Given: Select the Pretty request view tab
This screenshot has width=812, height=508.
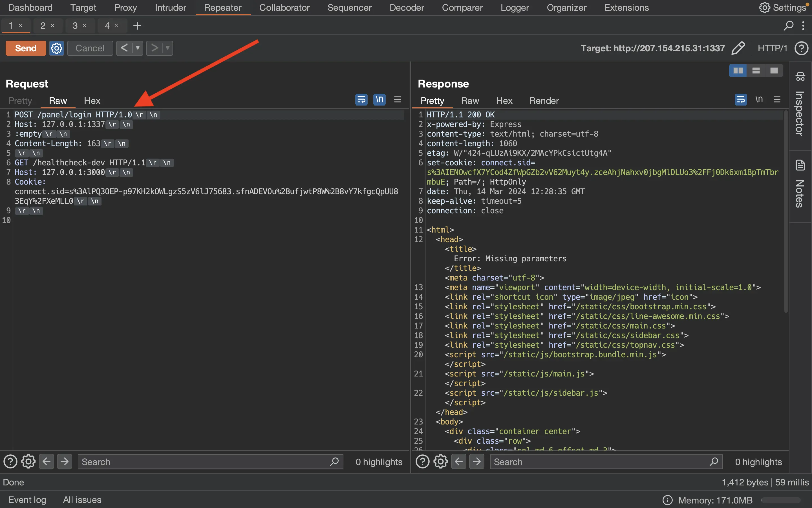Looking at the screenshot, I should pyautogui.click(x=20, y=101).
